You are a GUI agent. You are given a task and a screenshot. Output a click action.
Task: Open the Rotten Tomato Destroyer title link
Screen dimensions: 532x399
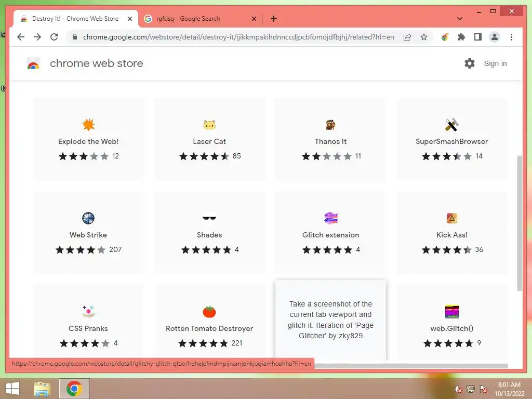tap(209, 328)
